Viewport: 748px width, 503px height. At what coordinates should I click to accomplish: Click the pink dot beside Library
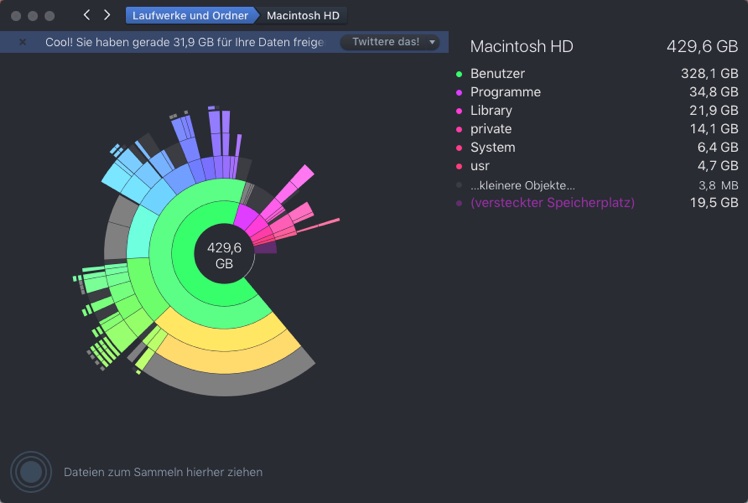point(459,111)
